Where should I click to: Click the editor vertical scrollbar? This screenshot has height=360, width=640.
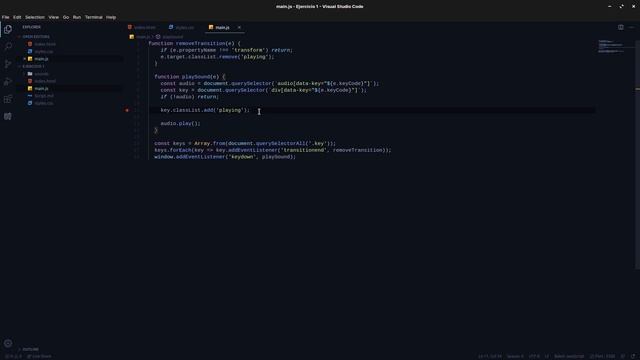tap(638, 155)
